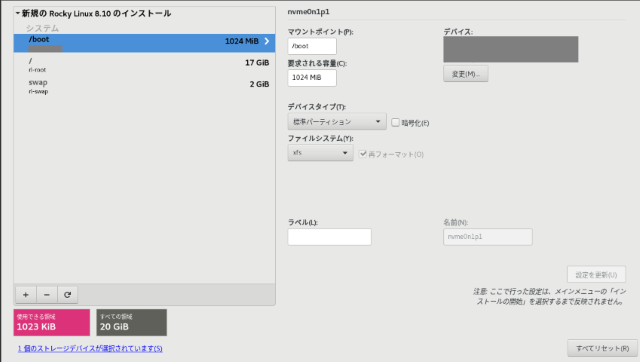
Task: Click the 設定を更新(U) button
Action: pos(596,275)
